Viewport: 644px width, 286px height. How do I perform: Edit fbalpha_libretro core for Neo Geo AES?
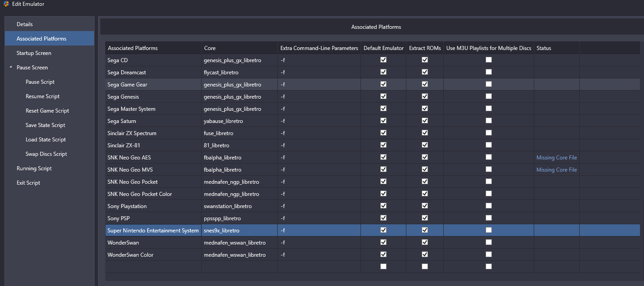click(239, 157)
